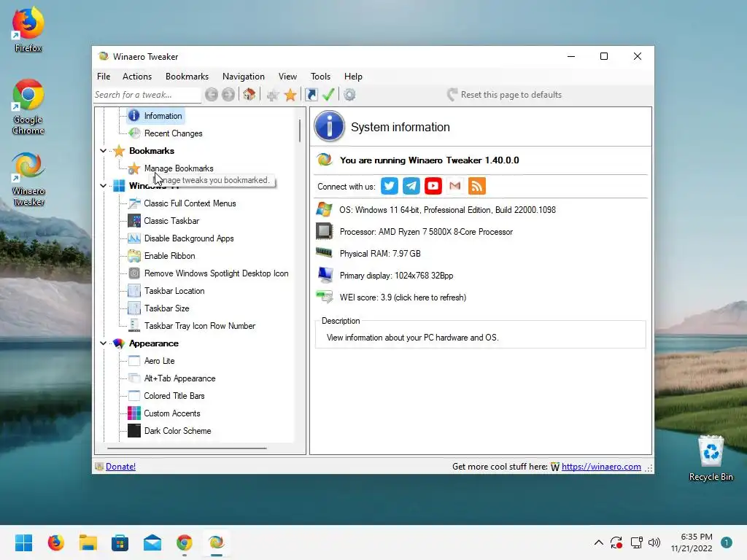The image size is (747, 560).
Task: Click the green checkmark toolbar icon
Action: click(x=328, y=95)
